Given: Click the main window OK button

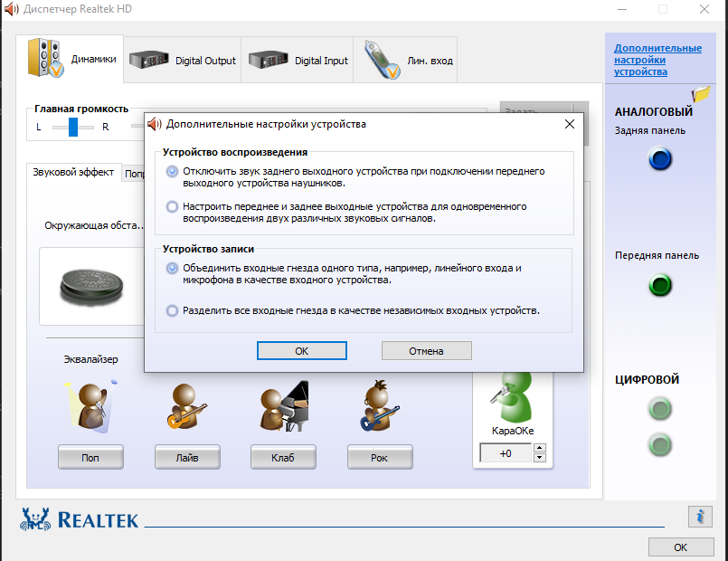Looking at the screenshot, I should pyautogui.click(x=681, y=547).
